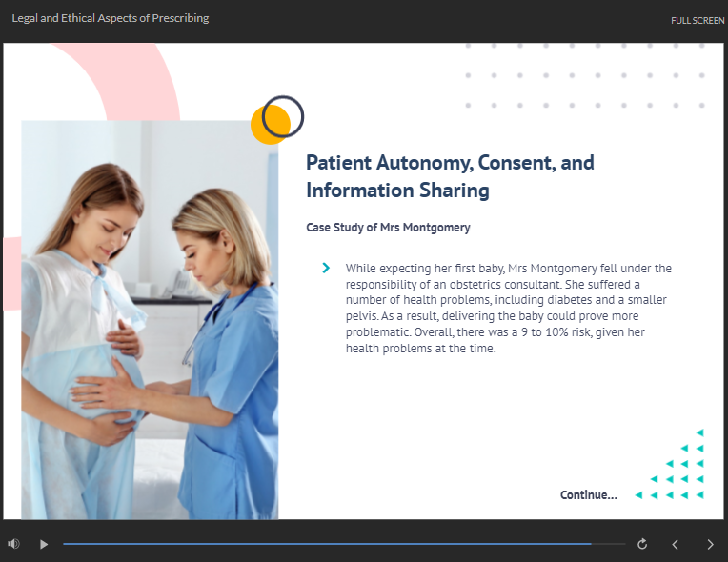Advance to the next slide arrow

(710, 544)
